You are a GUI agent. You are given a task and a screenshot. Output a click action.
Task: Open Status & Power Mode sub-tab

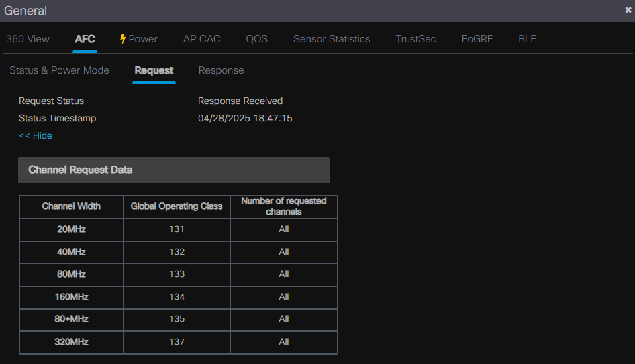click(59, 70)
